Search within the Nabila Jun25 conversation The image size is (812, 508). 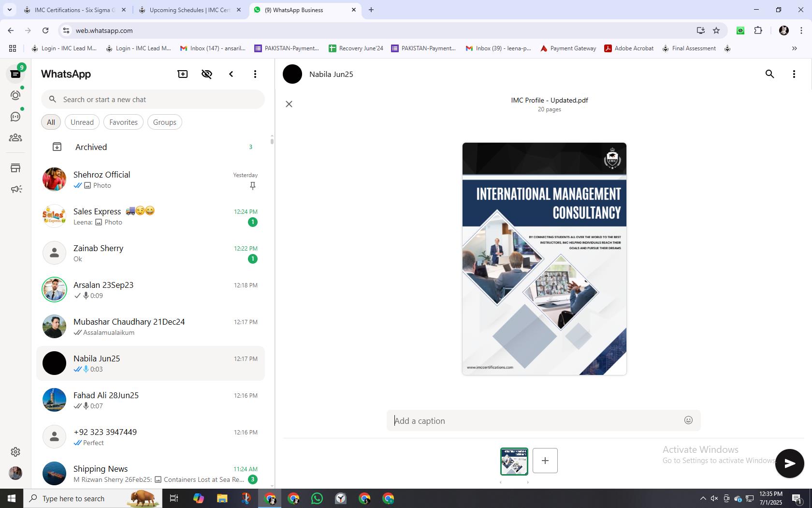770,74
